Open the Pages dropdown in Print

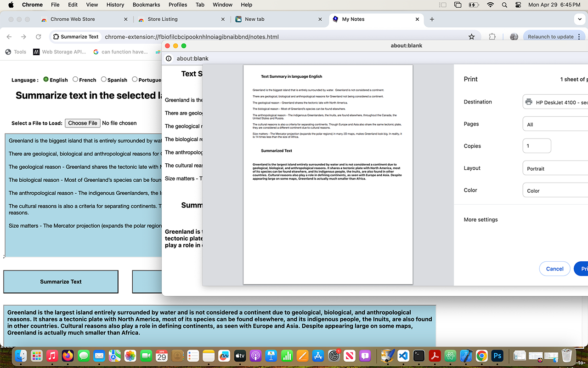click(555, 124)
